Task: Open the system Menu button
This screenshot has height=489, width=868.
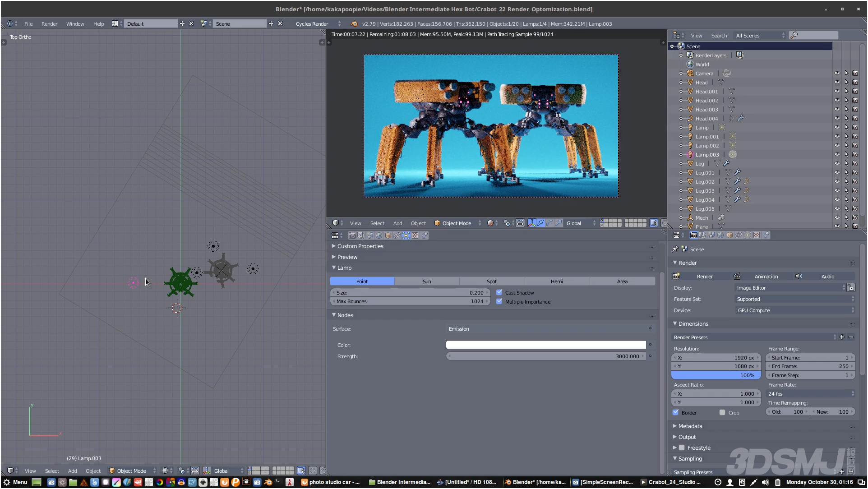Action: tap(15, 482)
